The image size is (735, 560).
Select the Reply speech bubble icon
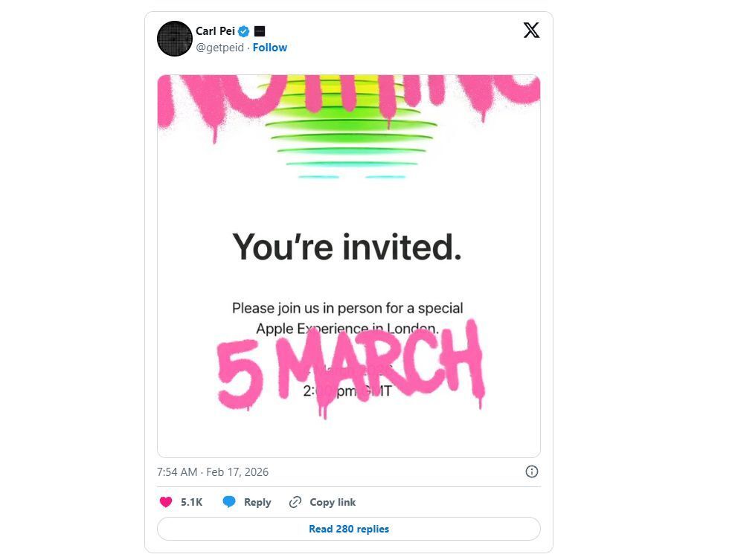(231, 502)
